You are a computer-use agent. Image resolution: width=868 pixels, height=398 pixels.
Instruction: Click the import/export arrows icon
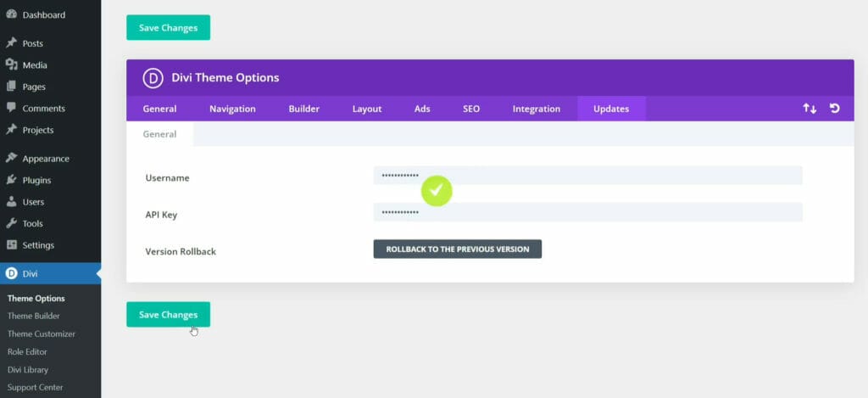pos(810,109)
